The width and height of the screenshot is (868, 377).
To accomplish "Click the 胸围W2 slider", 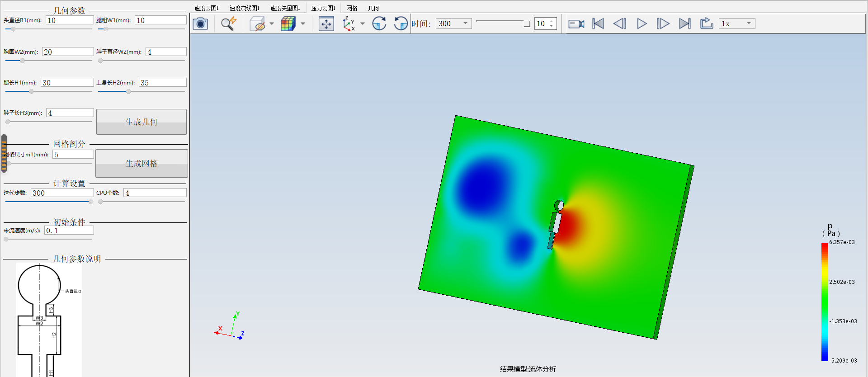I will (48, 61).
